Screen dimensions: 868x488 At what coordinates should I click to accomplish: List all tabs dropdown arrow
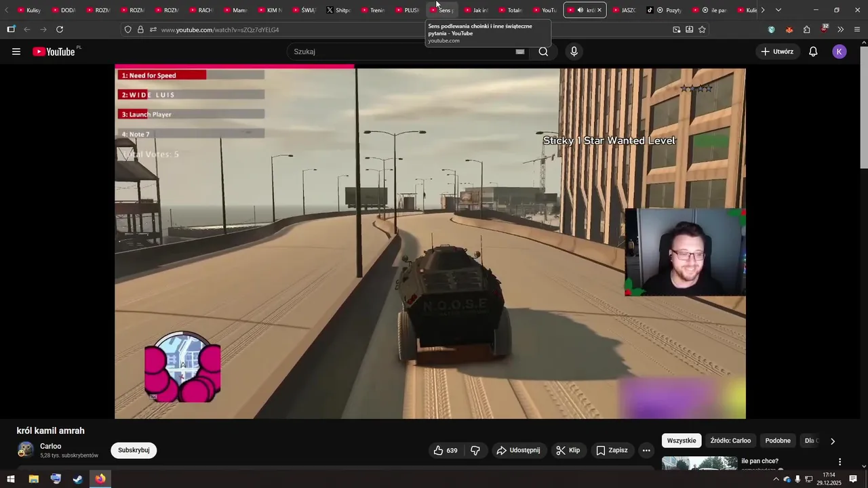tap(778, 10)
